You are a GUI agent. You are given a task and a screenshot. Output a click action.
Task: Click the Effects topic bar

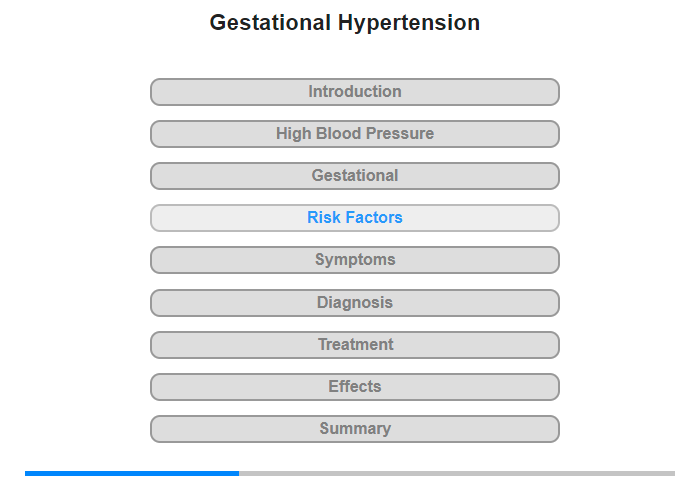pyautogui.click(x=355, y=387)
